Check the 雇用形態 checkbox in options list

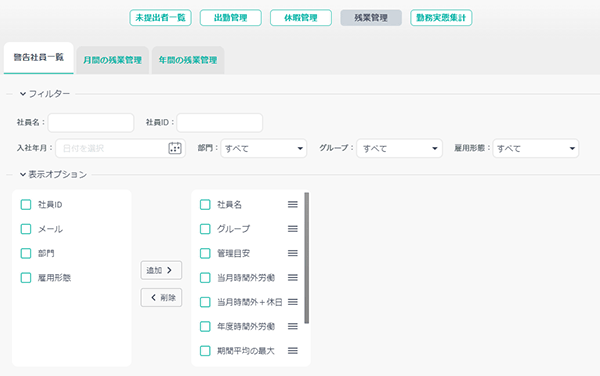[x=26, y=278]
